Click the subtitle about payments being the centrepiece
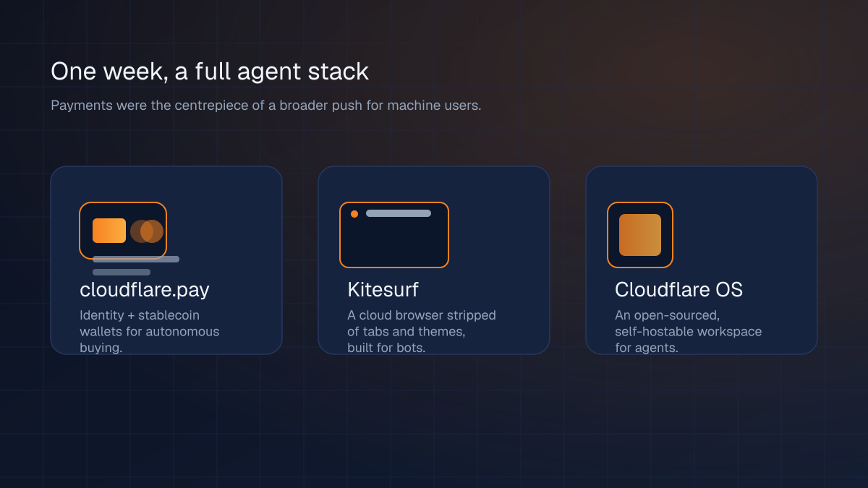868x488 pixels. [x=266, y=106]
